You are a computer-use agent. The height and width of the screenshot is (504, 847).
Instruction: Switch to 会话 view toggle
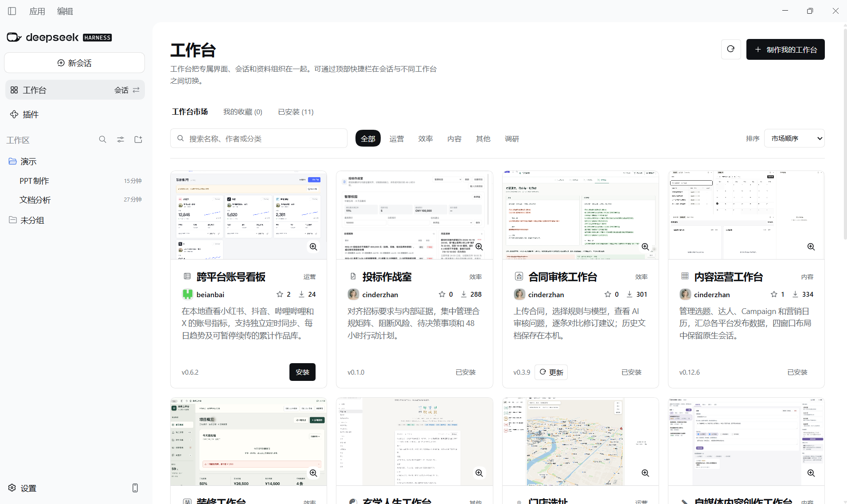coord(127,90)
